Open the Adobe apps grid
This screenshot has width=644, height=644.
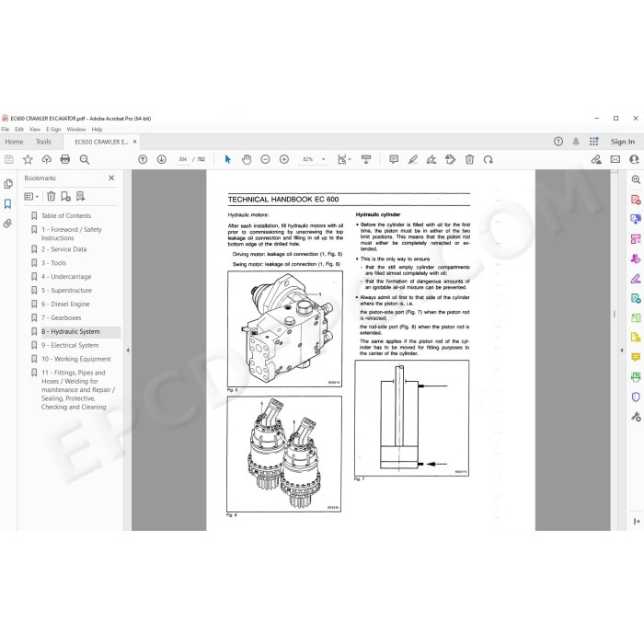click(x=594, y=142)
